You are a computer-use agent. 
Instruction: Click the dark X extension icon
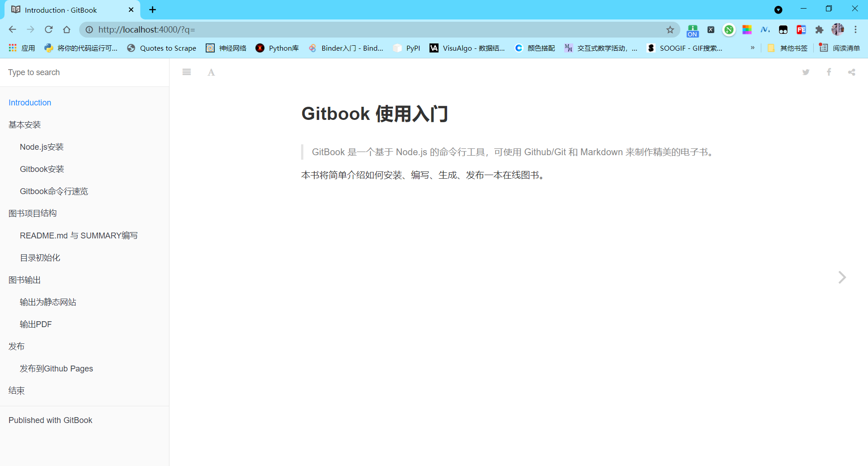(711, 30)
